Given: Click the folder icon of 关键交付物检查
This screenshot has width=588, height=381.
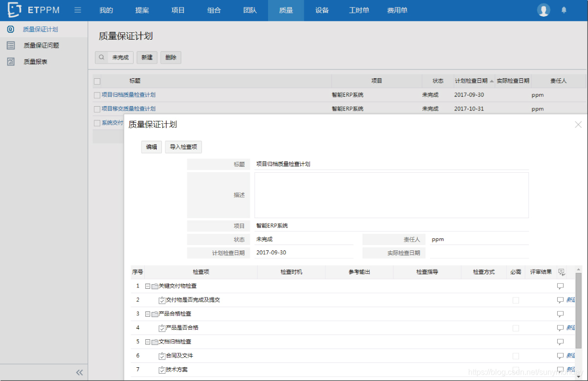Looking at the screenshot, I should click(155, 286).
